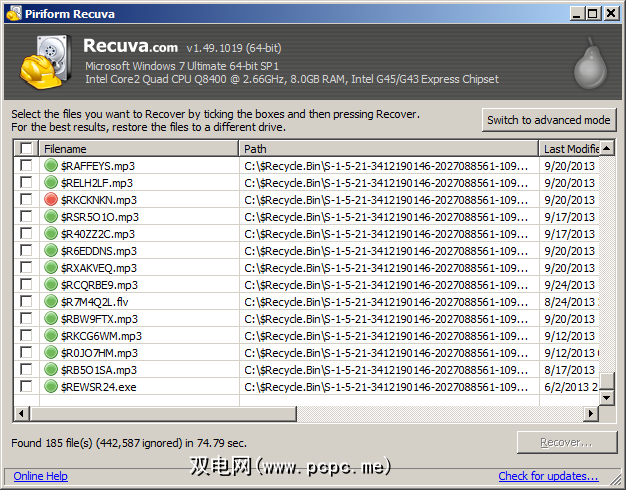Click the horizontal scrollbar thumb
The image size is (626, 490).
[x=162, y=413]
